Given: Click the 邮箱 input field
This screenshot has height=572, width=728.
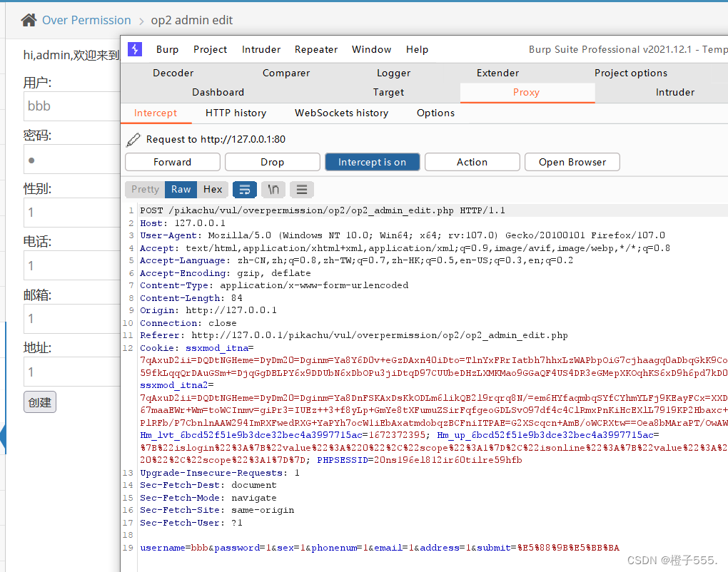Looking at the screenshot, I should [x=71, y=319].
